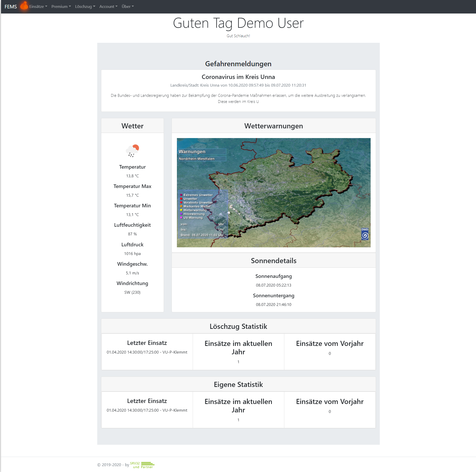Click Letzter Einsatz entry in Eigene Statistik
The width and height of the screenshot is (476, 472).
[x=147, y=410]
